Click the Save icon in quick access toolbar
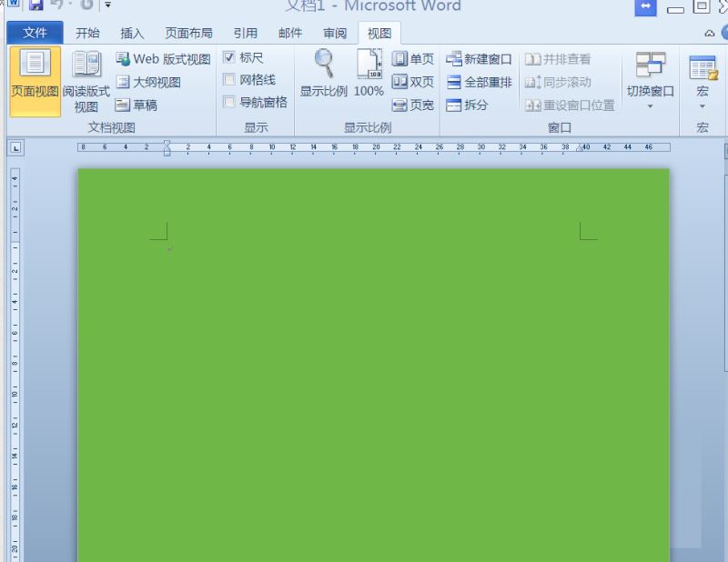 click(35, 5)
